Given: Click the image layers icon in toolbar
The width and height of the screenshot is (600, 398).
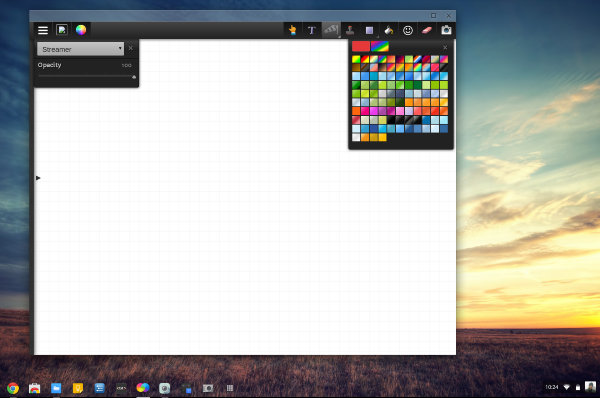Looking at the screenshot, I should [x=62, y=30].
